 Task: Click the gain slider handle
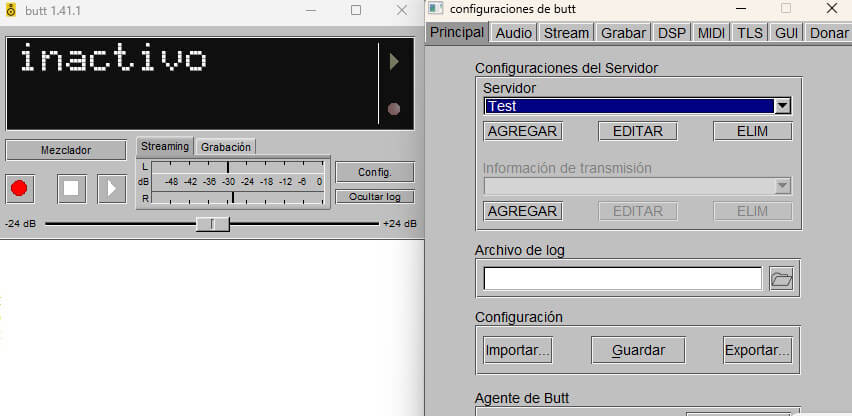pyautogui.click(x=212, y=224)
